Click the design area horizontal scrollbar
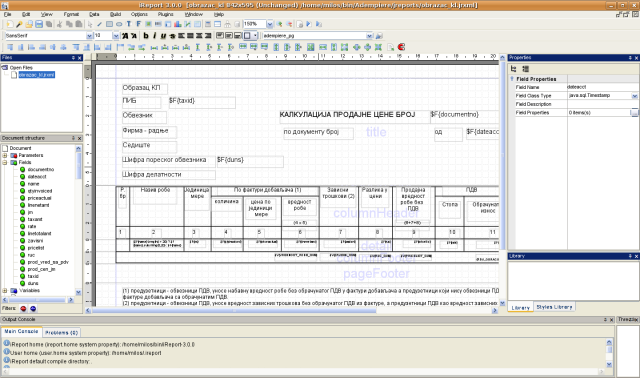 (292, 311)
